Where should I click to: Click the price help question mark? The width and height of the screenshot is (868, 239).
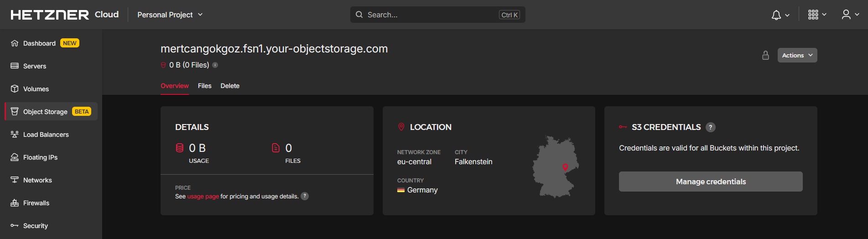click(305, 196)
